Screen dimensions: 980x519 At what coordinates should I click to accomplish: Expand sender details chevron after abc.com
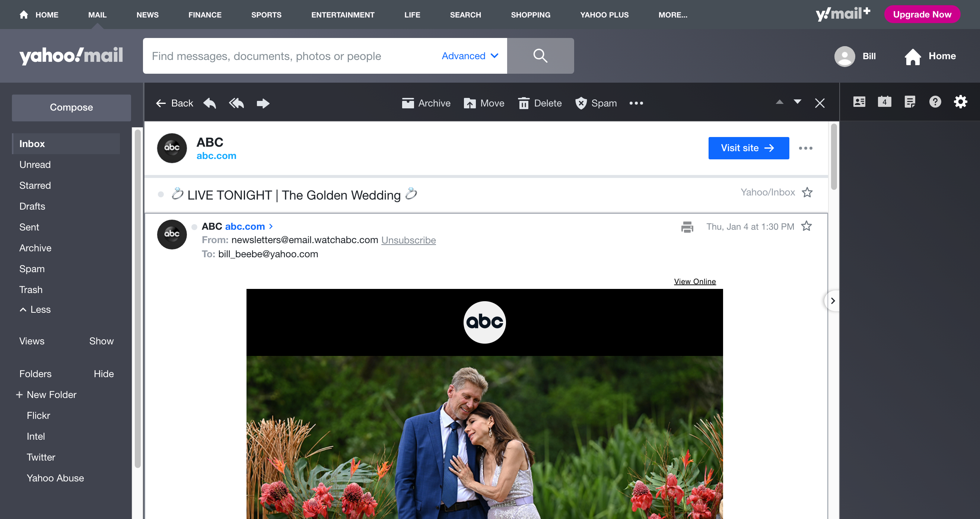271,226
